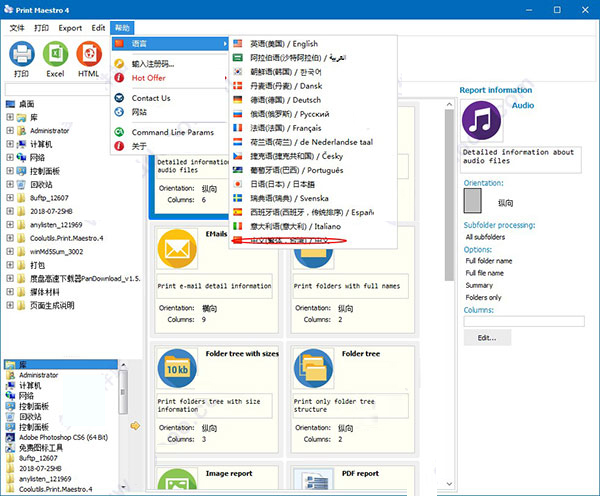Select the EMails envelope report icon
600x496 pixels.
point(177,249)
